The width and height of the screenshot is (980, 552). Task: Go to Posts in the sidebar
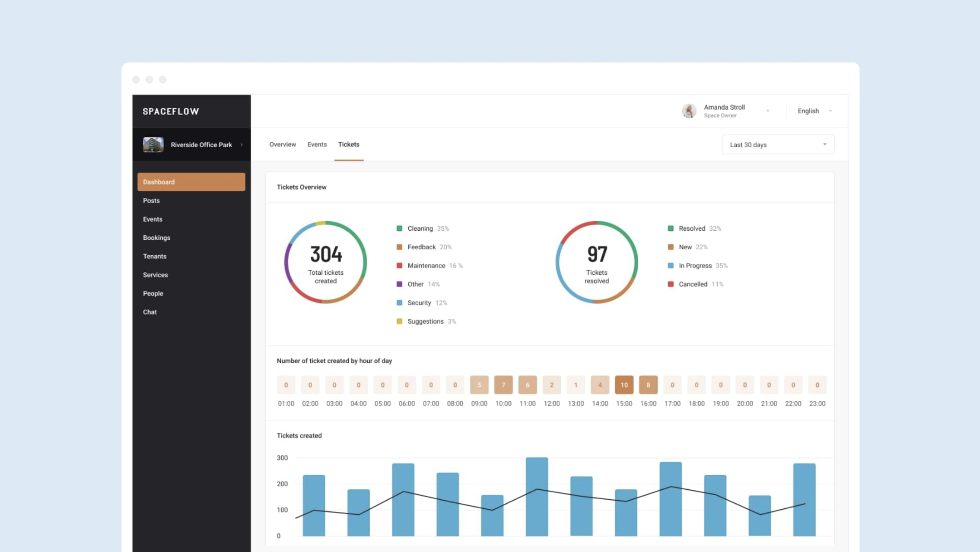coord(151,200)
